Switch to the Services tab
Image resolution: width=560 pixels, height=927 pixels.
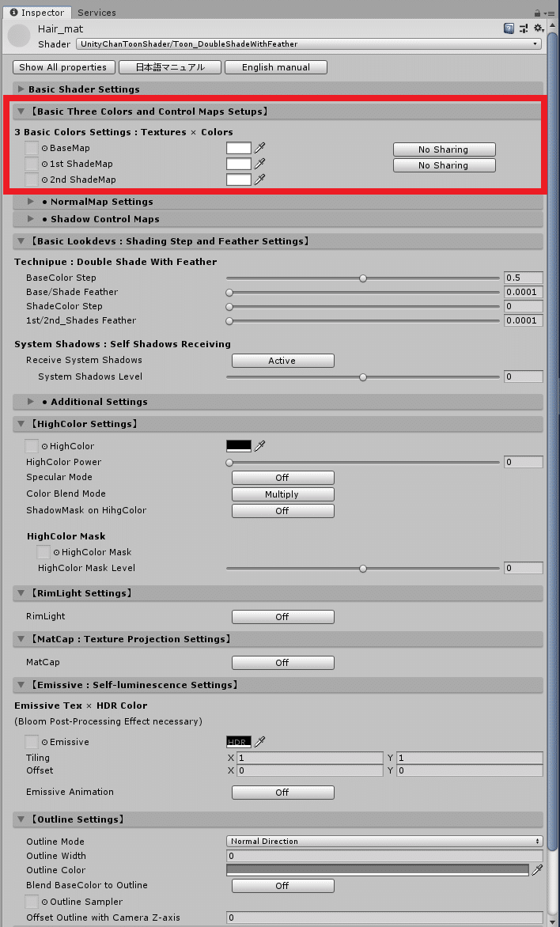96,13
